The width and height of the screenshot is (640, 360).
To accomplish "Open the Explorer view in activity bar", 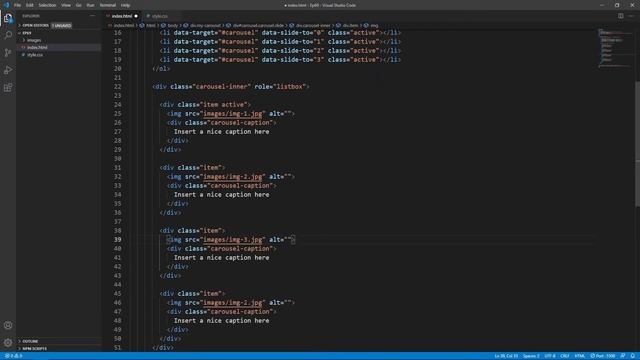I will click(8, 18).
